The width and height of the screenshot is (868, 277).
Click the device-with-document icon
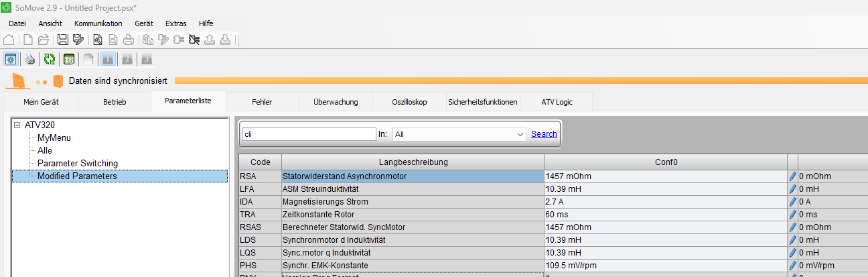click(x=148, y=40)
